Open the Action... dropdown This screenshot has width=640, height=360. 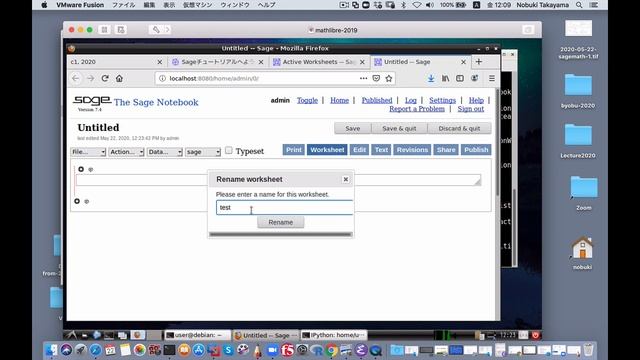point(127,152)
